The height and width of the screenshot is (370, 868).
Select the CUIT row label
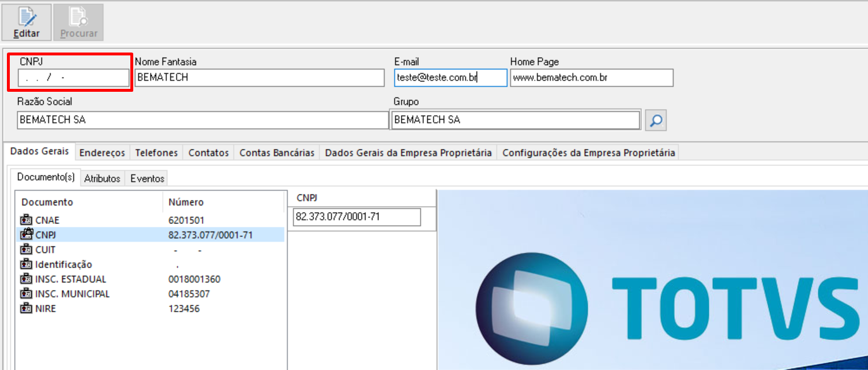point(46,250)
